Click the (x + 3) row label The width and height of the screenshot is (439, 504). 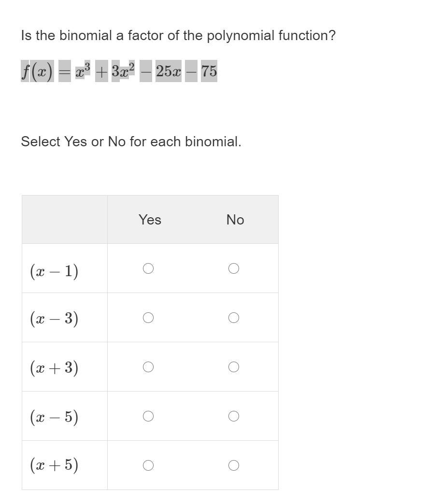coord(54,368)
